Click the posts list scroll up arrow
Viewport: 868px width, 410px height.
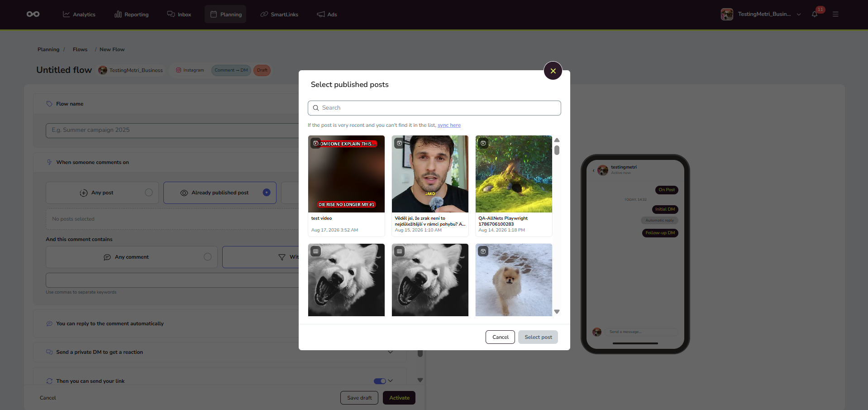tap(557, 140)
